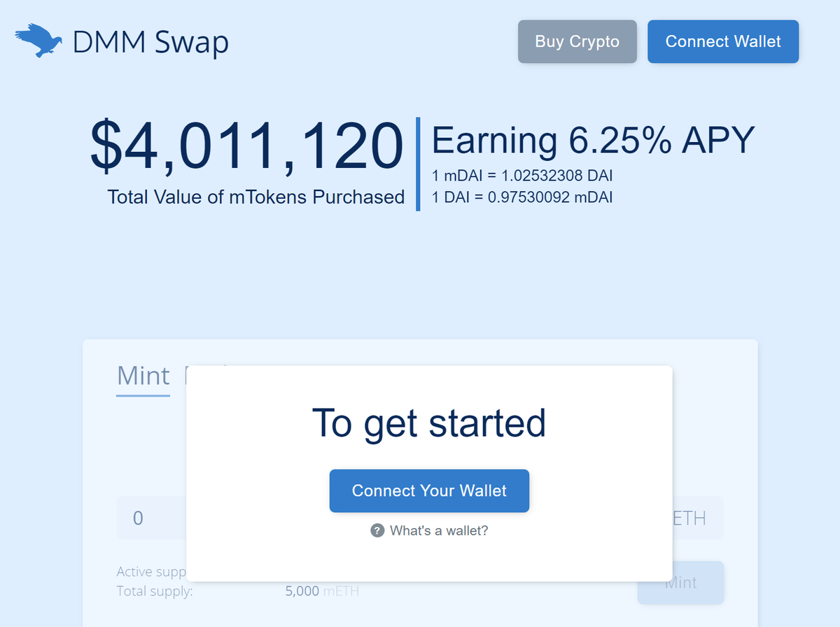This screenshot has height=627, width=840.
Task: Click the question mark help icon
Action: point(377,530)
